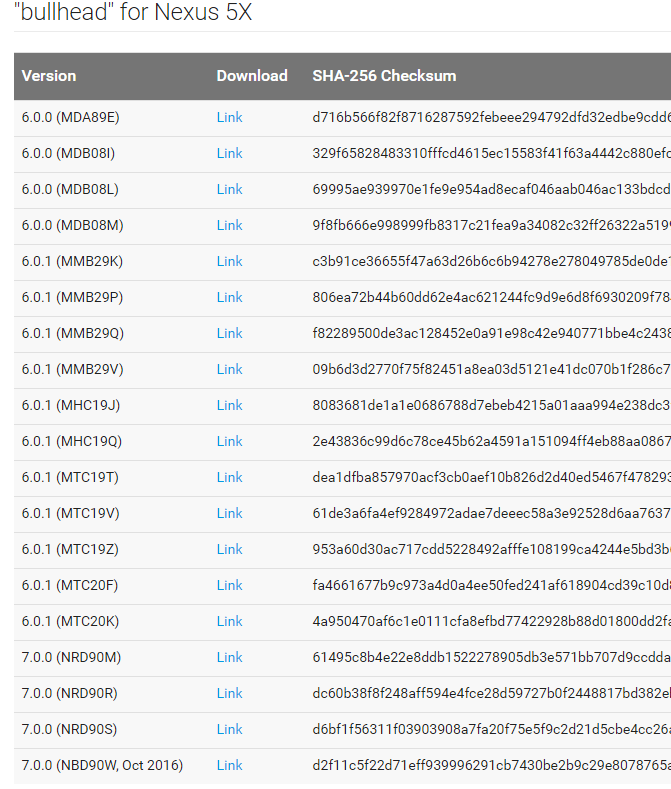Screen dimensions: 671x789
Task: Click the checksum starting dea1dfba8579
Action: [x=492, y=477]
